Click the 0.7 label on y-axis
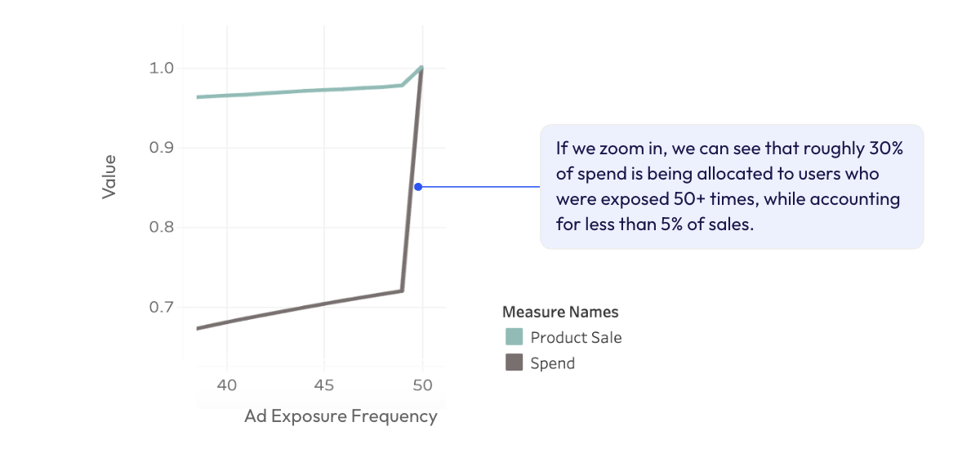 [x=161, y=308]
